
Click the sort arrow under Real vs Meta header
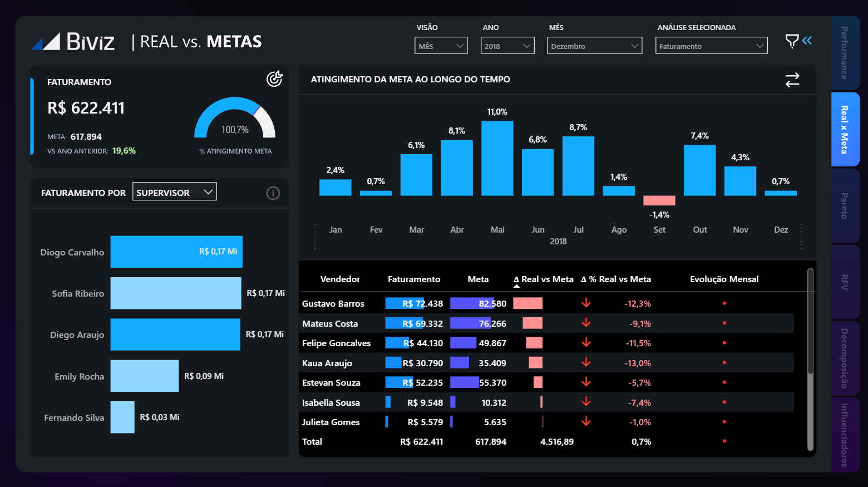tap(516, 286)
